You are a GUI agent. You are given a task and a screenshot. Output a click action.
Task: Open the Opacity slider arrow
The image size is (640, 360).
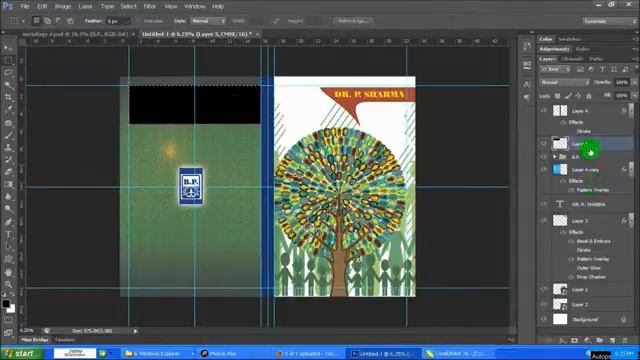[634, 82]
